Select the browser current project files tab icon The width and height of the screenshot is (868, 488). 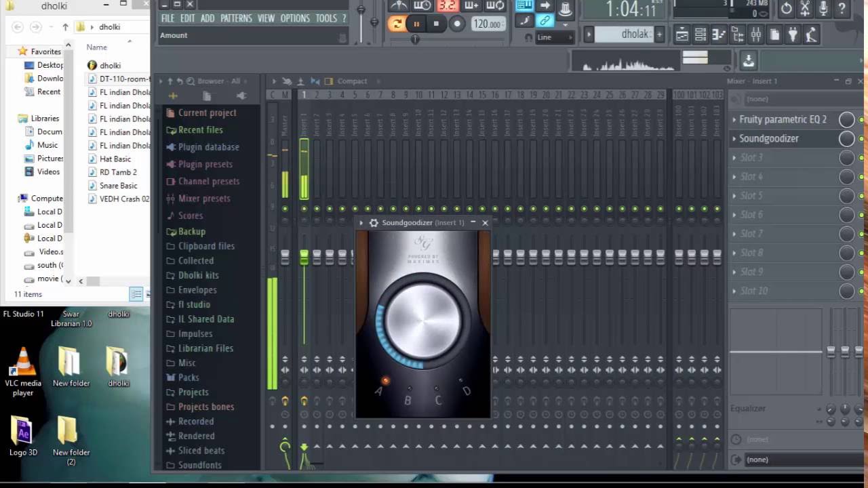pos(207,96)
